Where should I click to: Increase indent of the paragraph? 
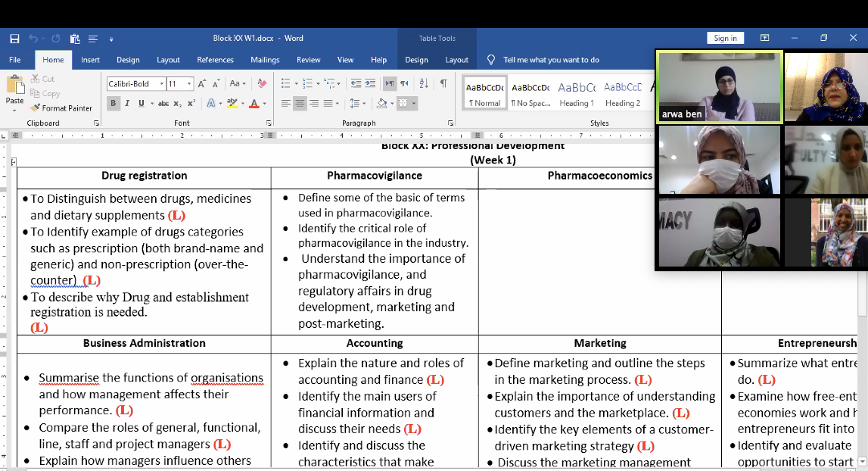(x=371, y=83)
